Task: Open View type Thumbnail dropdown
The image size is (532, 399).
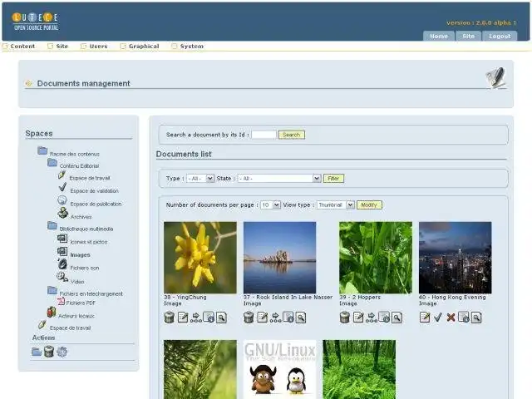Action: (336, 205)
